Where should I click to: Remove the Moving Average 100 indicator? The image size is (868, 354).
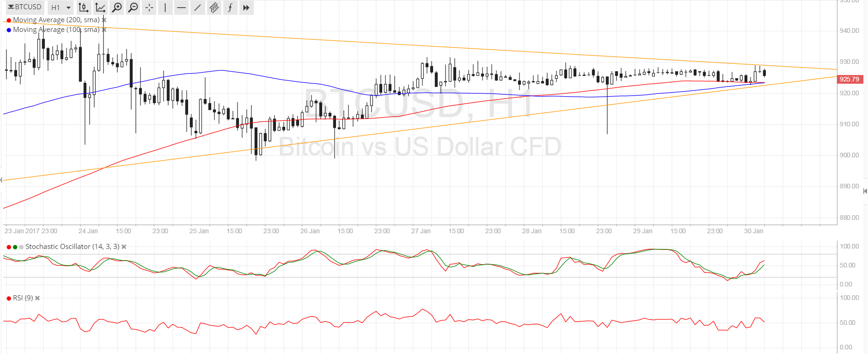104,30
